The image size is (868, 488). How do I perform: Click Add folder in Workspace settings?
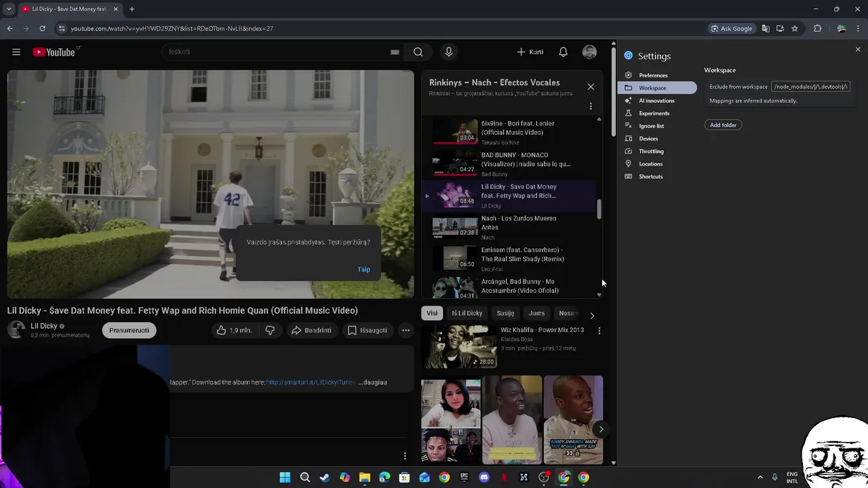724,125
